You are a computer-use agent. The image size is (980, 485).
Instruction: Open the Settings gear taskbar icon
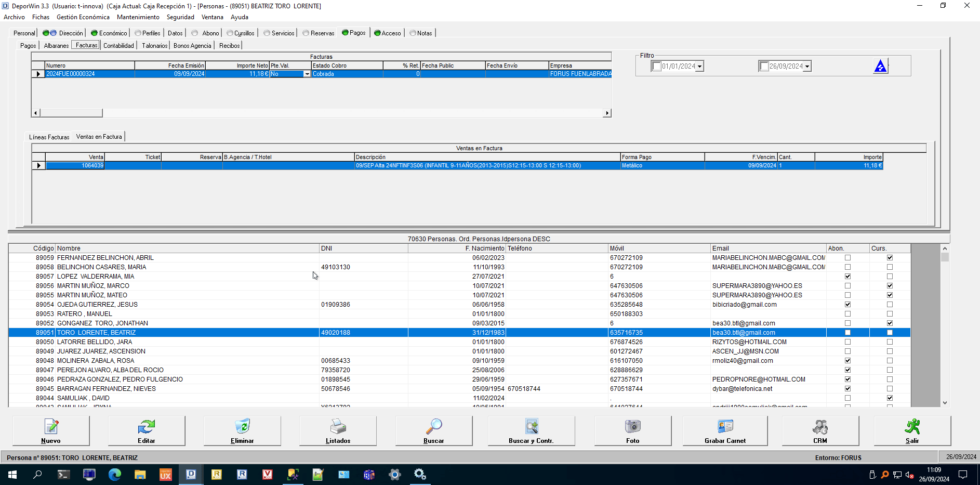pos(394,474)
